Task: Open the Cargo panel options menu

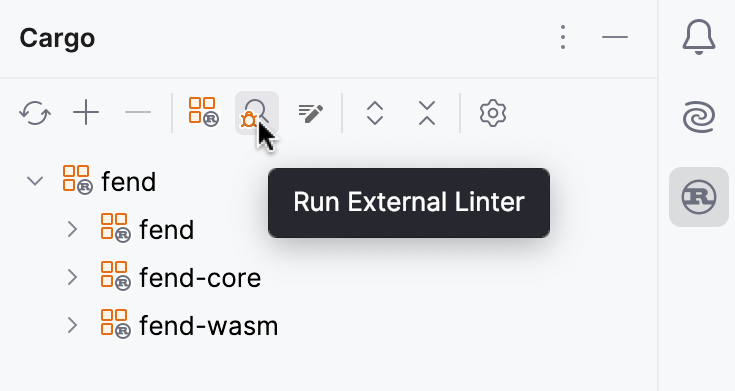Action: [x=563, y=37]
